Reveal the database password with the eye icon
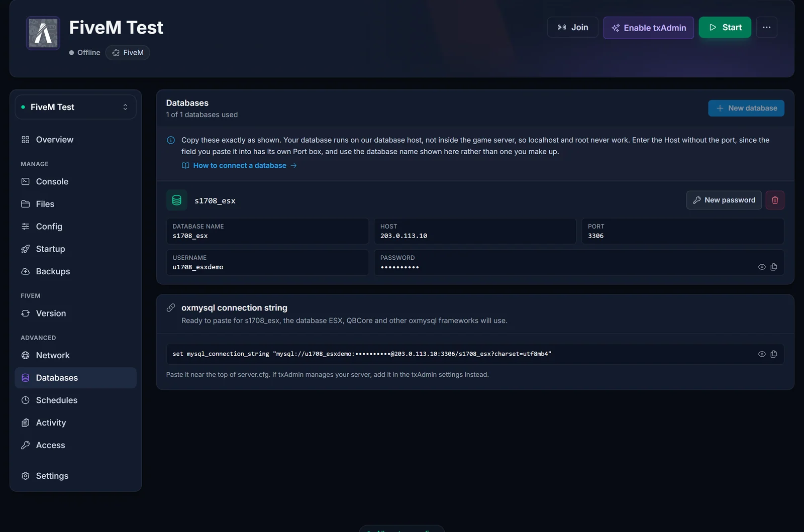Image resolution: width=804 pixels, height=532 pixels. [762, 267]
